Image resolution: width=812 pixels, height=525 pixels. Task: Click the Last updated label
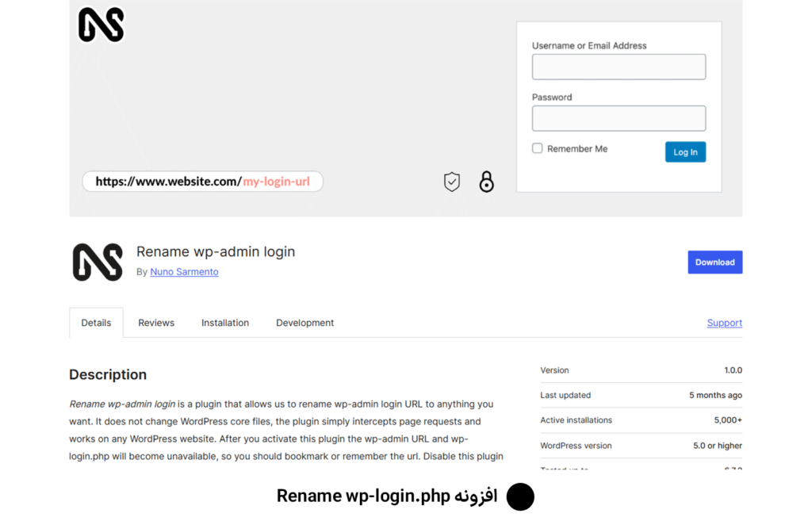coord(565,395)
